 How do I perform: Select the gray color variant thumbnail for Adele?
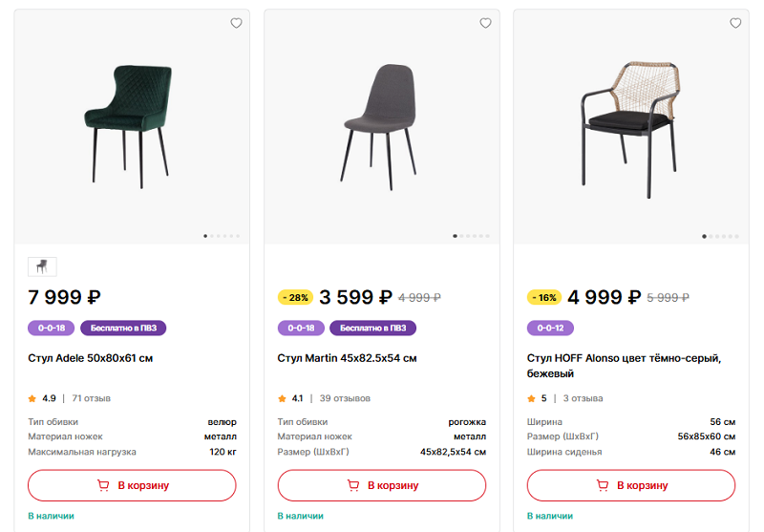click(x=43, y=266)
